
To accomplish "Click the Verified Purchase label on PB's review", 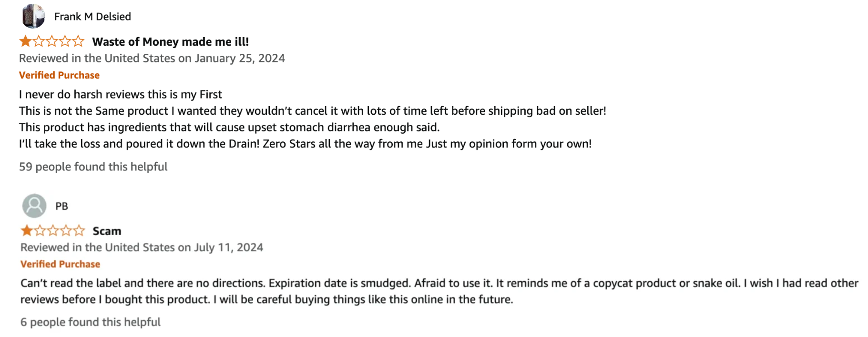I will (61, 264).
